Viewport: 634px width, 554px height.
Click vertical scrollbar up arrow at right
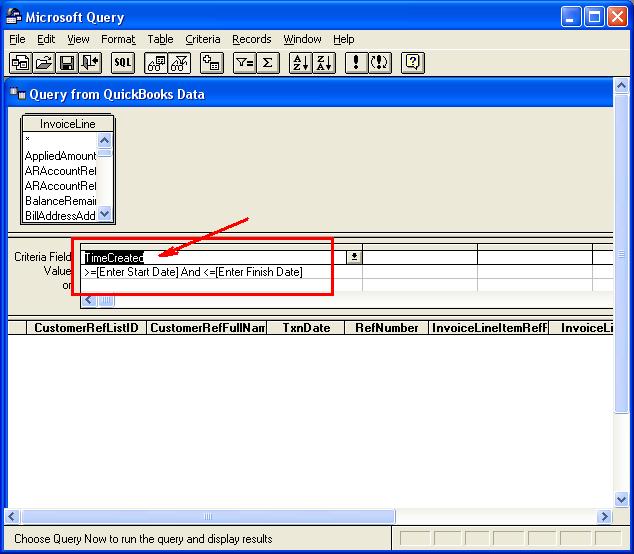click(621, 85)
